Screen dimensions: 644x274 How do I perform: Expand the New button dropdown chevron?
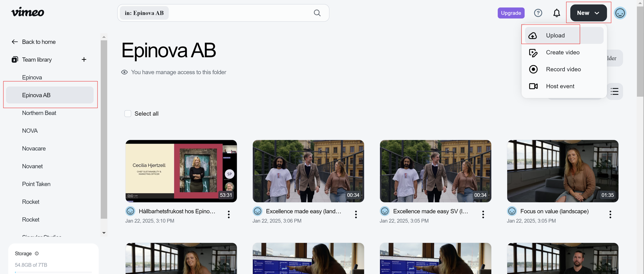click(x=597, y=13)
